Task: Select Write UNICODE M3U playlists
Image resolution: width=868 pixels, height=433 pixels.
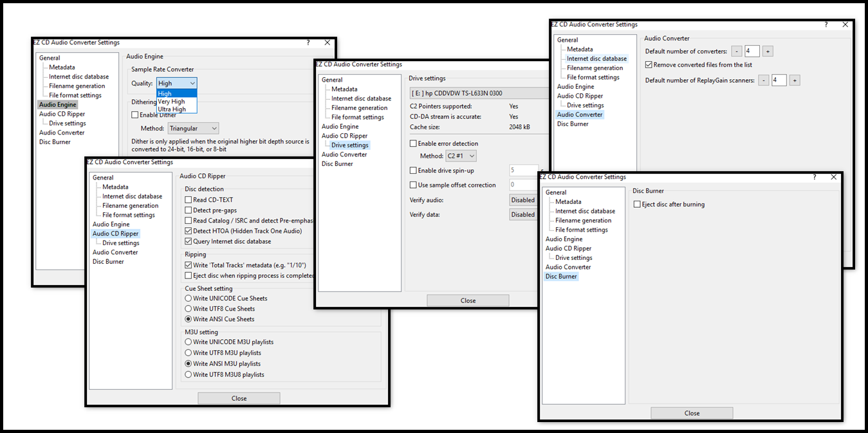Action: [x=189, y=342]
